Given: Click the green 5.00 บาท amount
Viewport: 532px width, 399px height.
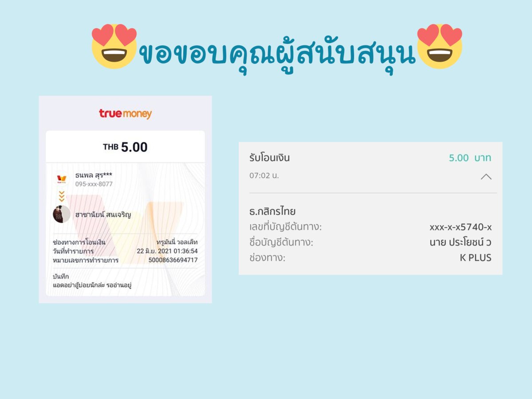Looking at the screenshot, I should 470,158.
